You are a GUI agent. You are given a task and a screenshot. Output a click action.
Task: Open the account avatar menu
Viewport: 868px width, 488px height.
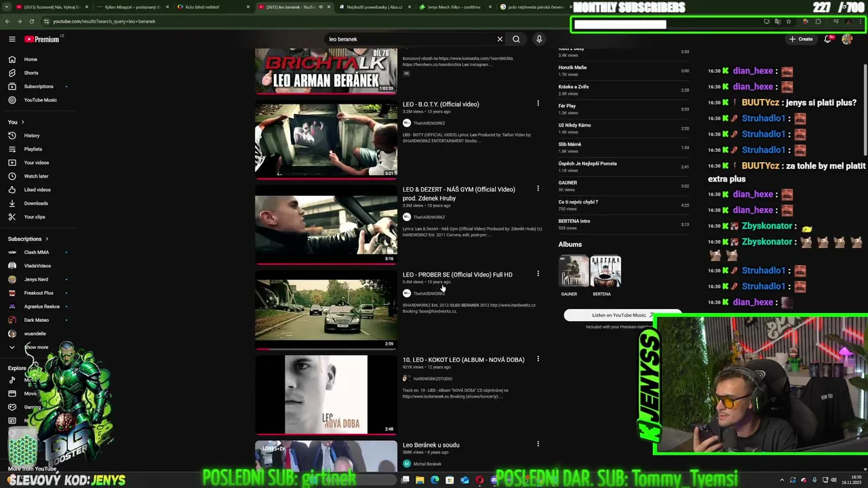(847, 39)
